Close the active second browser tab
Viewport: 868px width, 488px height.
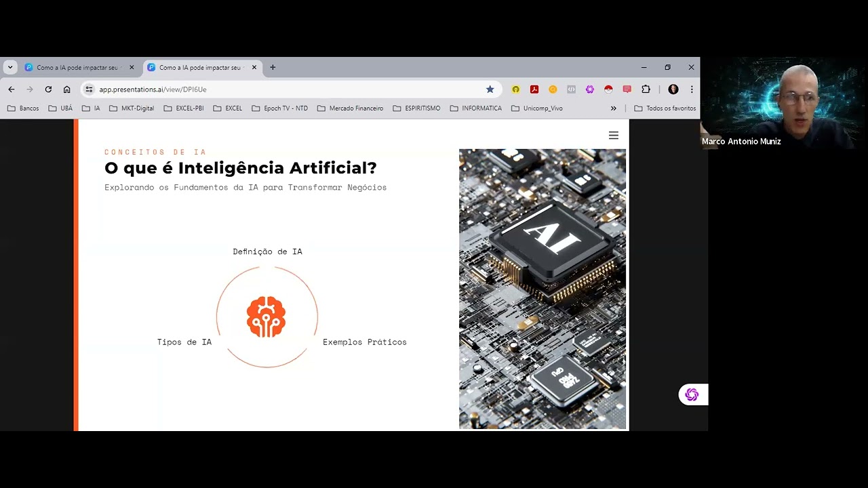click(254, 68)
